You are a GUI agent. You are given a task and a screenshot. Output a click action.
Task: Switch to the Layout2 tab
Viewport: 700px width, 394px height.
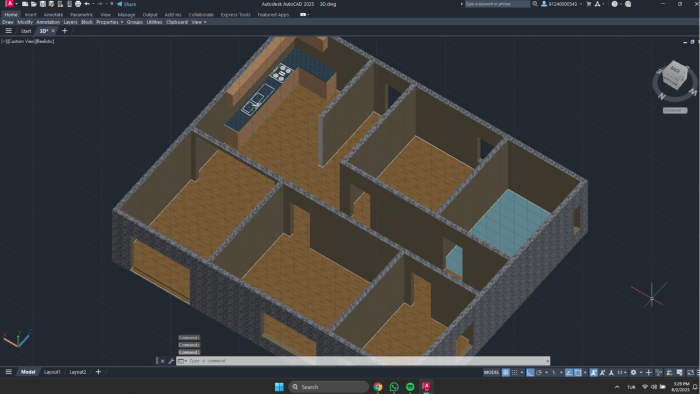(78, 372)
